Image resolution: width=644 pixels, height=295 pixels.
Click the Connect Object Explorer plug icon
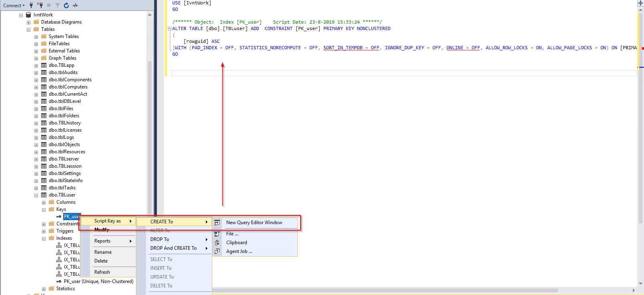31,5
